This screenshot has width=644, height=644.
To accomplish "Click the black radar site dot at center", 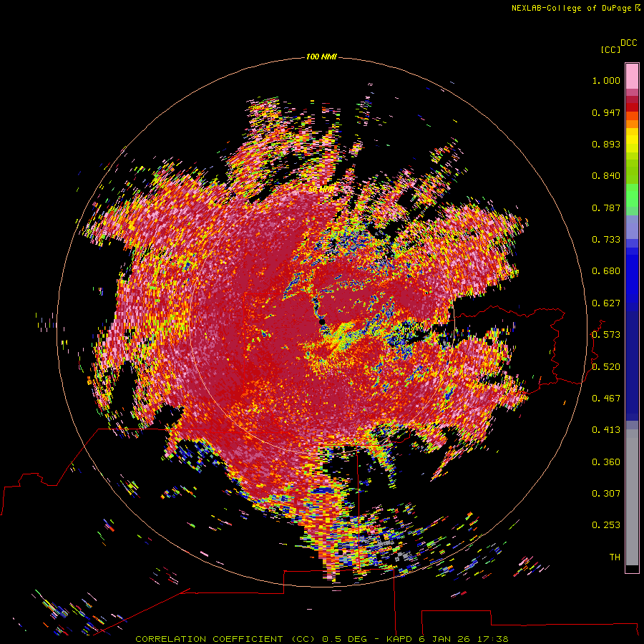I will point(322,321).
